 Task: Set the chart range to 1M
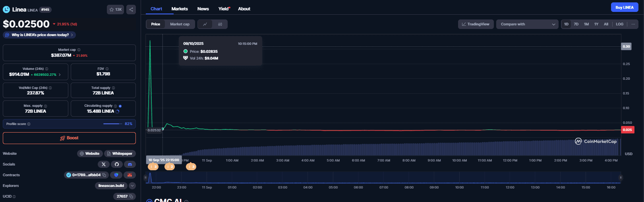coord(586,24)
